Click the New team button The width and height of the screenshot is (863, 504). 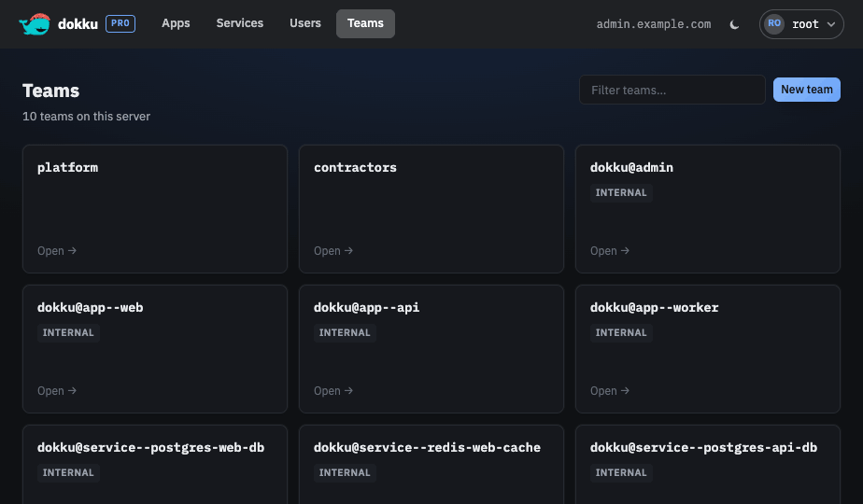click(x=806, y=90)
